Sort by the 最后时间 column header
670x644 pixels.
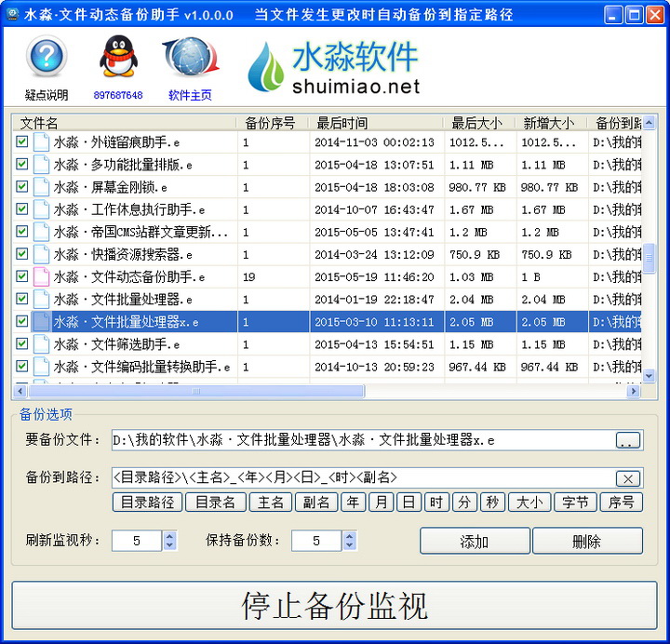376,123
